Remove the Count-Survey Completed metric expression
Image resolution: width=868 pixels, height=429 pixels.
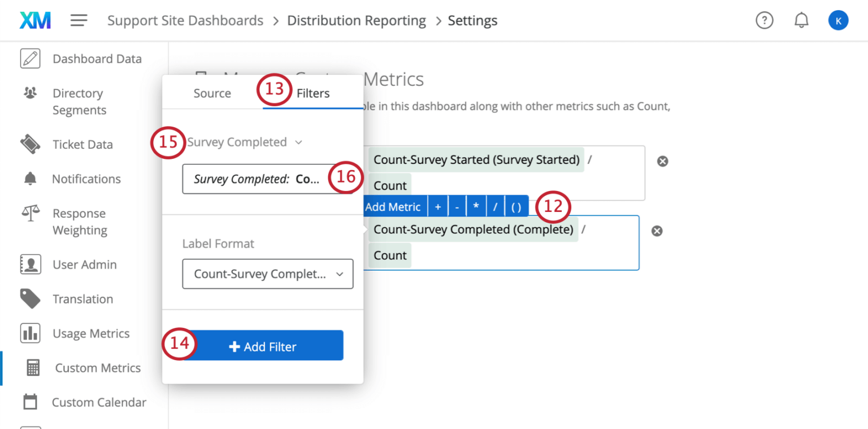pos(657,231)
